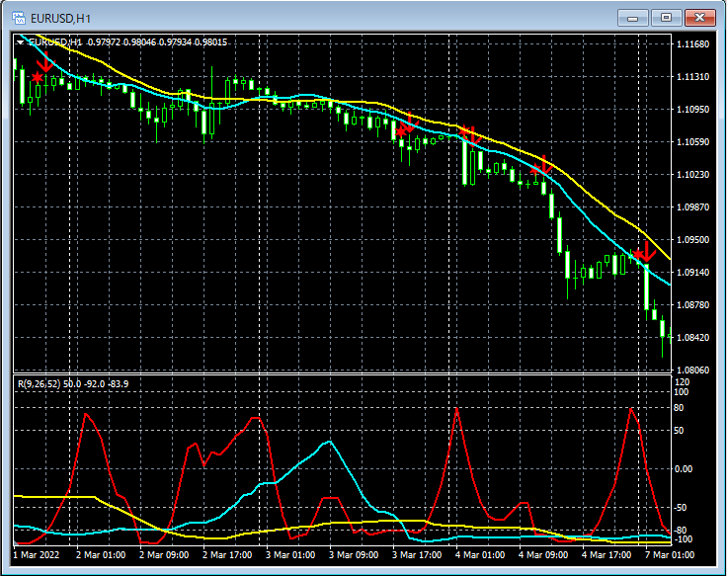Click price level 1.10950 on the scale
The height and width of the screenshot is (576, 728).
point(693,109)
